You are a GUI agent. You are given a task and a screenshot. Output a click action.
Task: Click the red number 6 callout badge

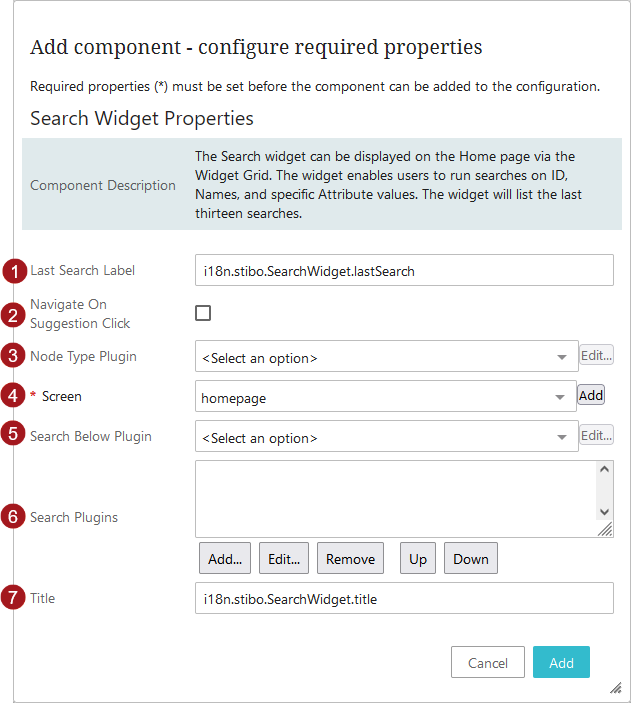[x=13, y=517]
